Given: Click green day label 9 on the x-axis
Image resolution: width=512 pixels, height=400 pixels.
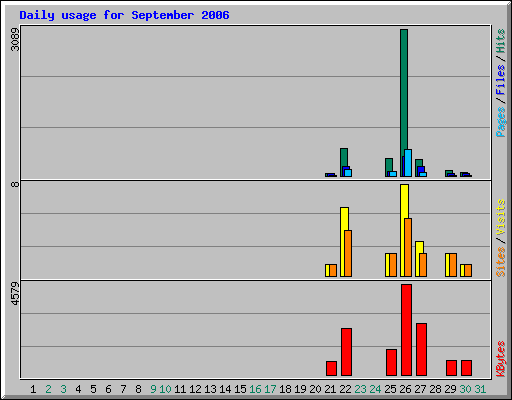Looking at the screenshot, I should click(x=153, y=389).
